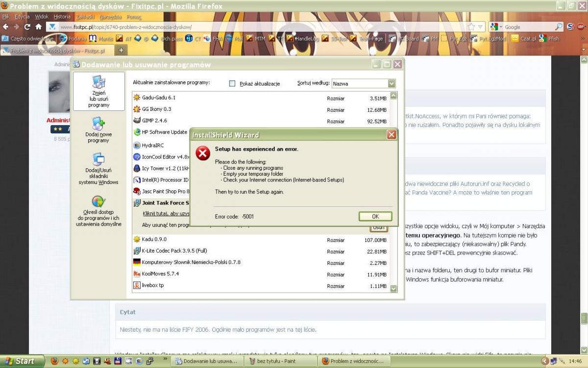This screenshot has height=368, width=588.
Task: Select the 'KoolMoves 5.7.4' entry text
Action: point(160,274)
